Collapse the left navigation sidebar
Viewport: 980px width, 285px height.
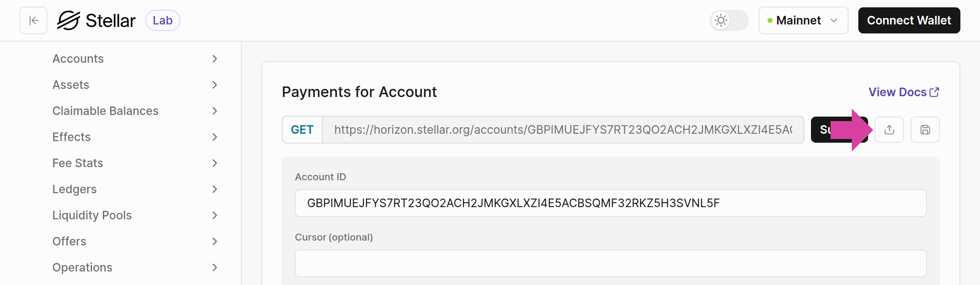pyautogui.click(x=33, y=20)
